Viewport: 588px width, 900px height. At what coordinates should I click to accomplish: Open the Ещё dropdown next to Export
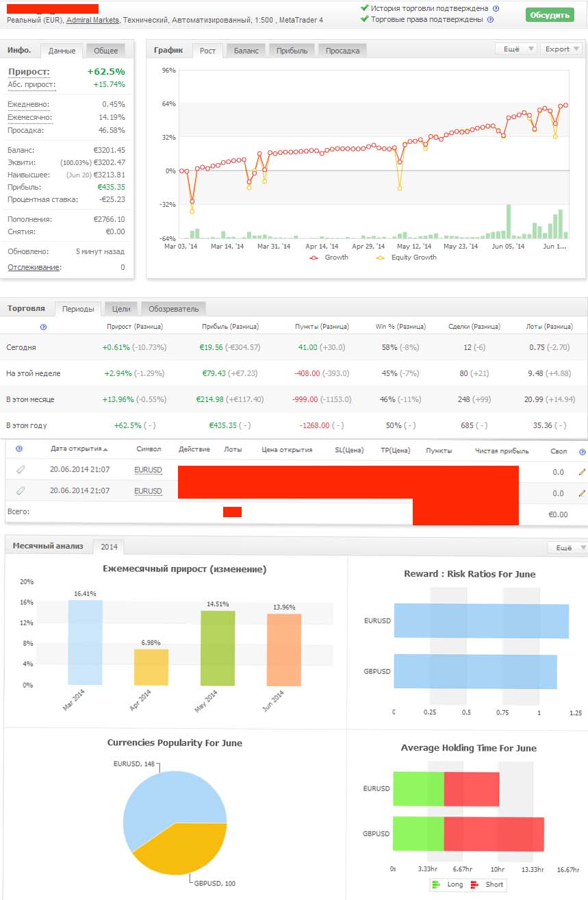coord(516,49)
